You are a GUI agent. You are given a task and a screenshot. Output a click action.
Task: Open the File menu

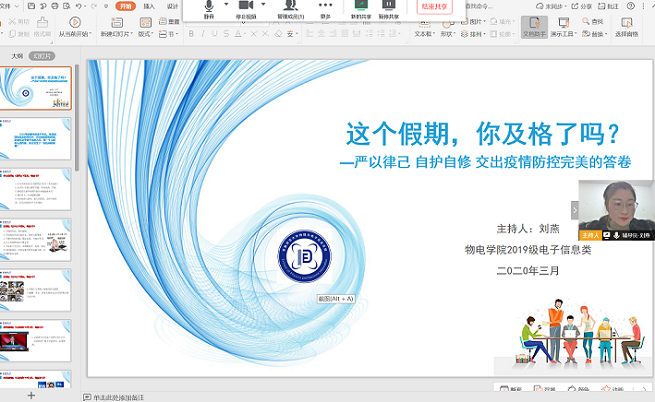point(5,6)
